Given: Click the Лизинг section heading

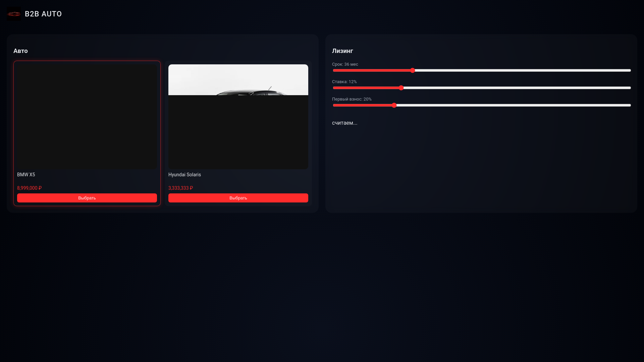Looking at the screenshot, I should [x=342, y=51].
